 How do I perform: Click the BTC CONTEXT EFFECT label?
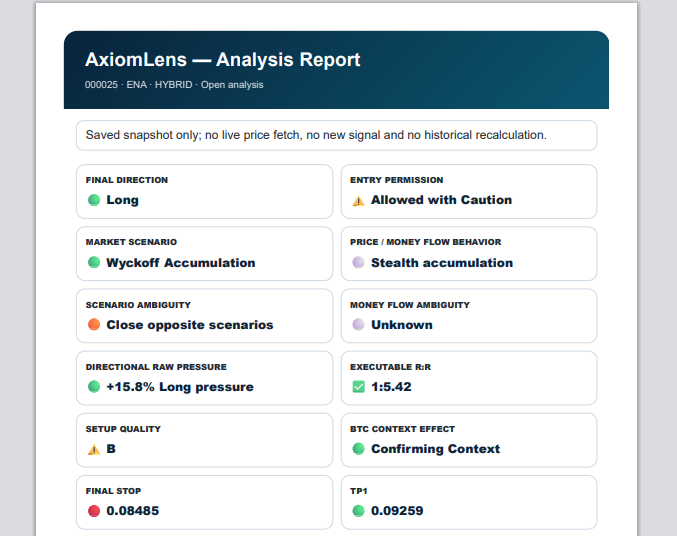pyautogui.click(x=402, y=429)
